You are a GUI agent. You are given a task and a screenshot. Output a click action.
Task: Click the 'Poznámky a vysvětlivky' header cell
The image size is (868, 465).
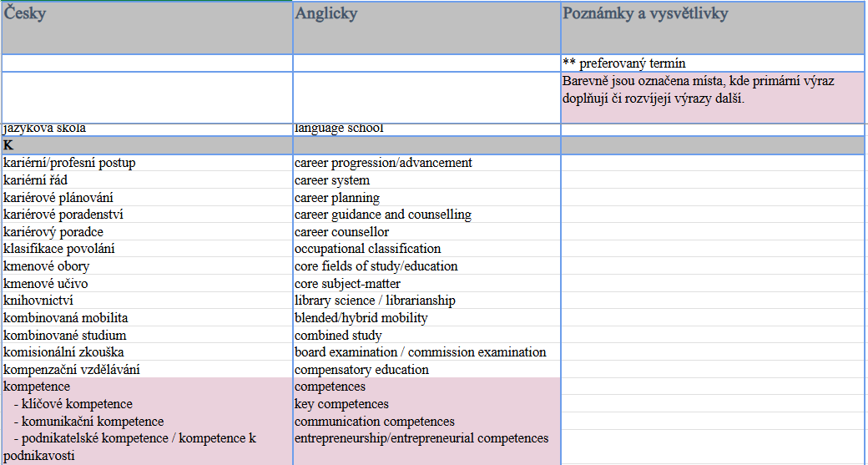point(713,28)
